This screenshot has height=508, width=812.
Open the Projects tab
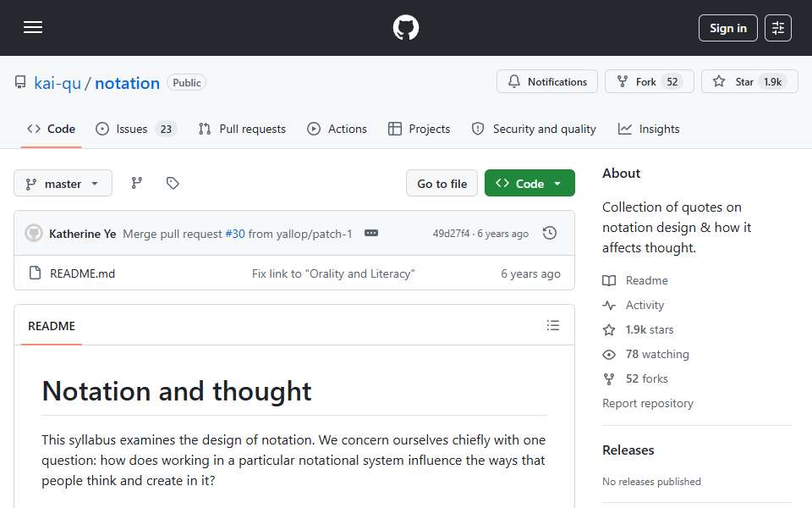pos(419,129)
